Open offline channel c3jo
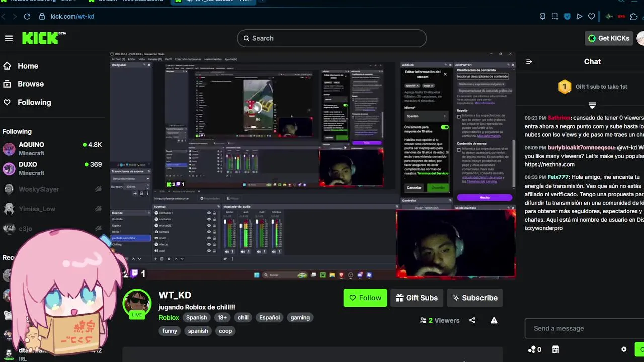Image resolution: width=644 pixels, height=362 pixels. tap(52, 229)
